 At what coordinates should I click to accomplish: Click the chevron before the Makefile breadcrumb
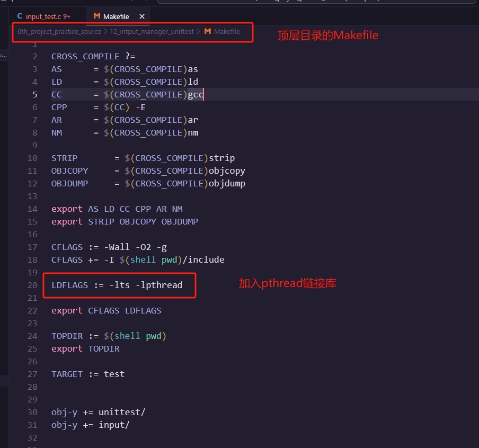coord(198,32)
